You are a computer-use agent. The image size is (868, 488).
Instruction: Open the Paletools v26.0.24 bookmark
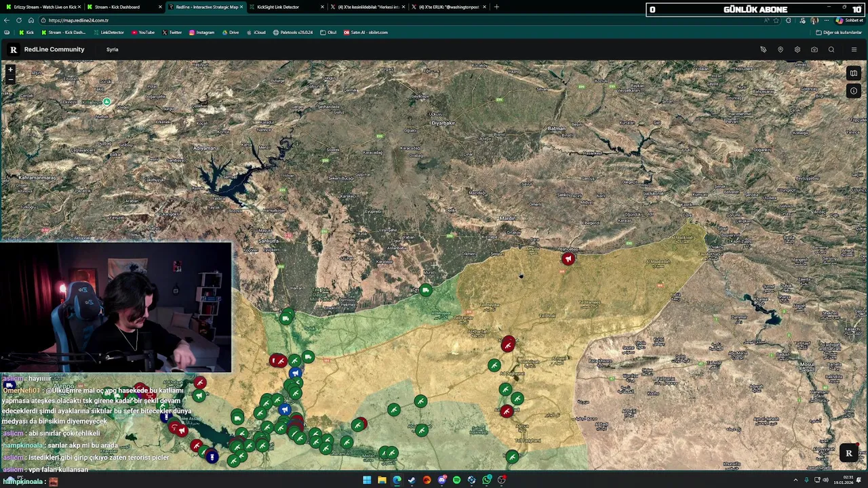[x=293, y=33]
